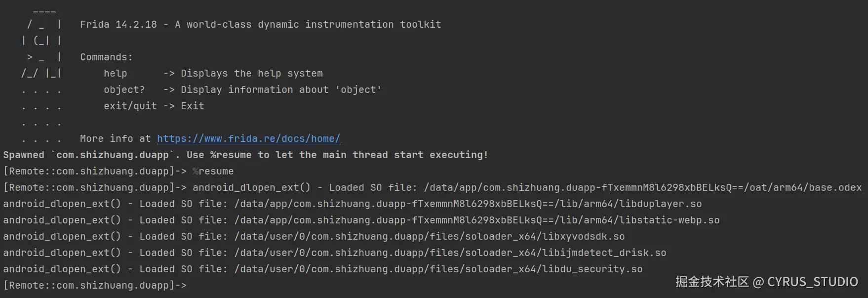Click the libdu_security.so path

tap(438, 269)
